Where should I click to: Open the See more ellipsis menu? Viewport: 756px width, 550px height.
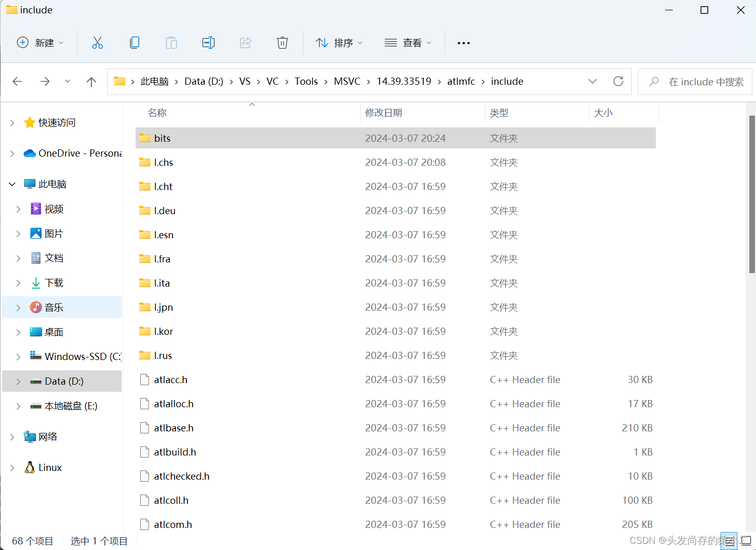(463, 43)
